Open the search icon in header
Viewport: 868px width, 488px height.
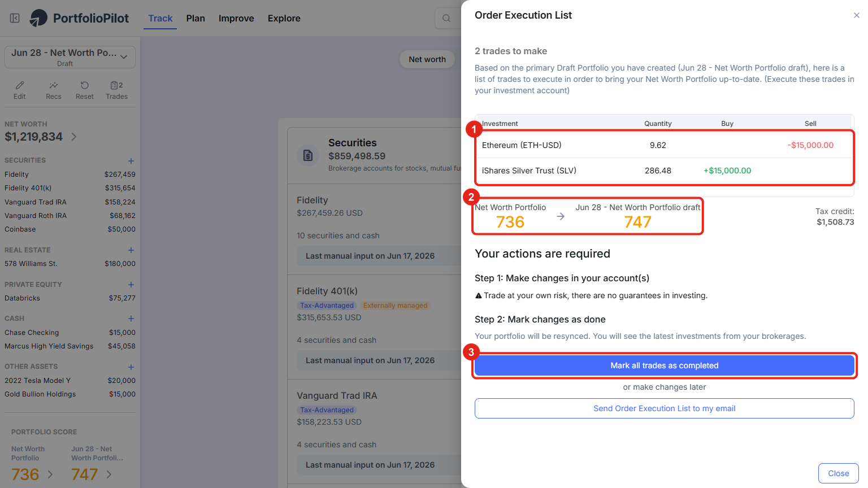pyautogui.click(x=446, y=18)
